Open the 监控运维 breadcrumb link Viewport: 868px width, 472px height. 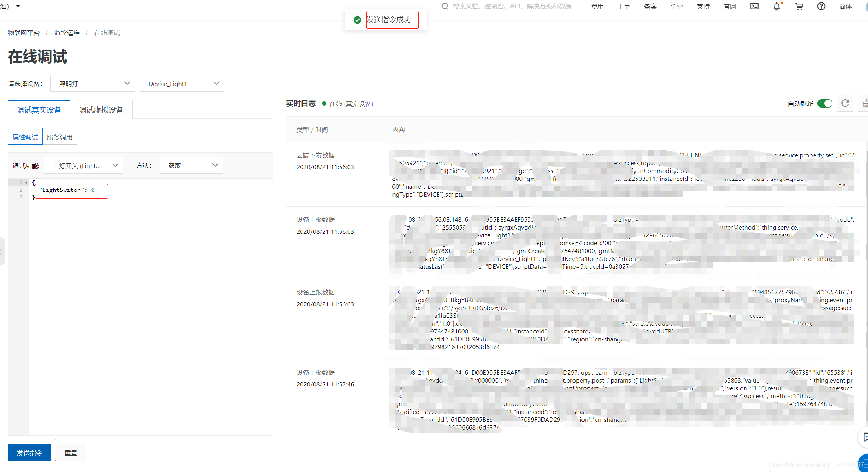67,33
